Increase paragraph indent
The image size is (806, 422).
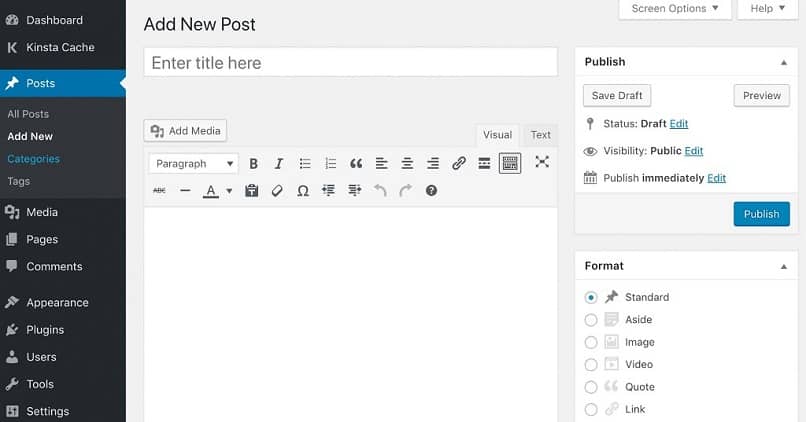click(x=354, y=191)
